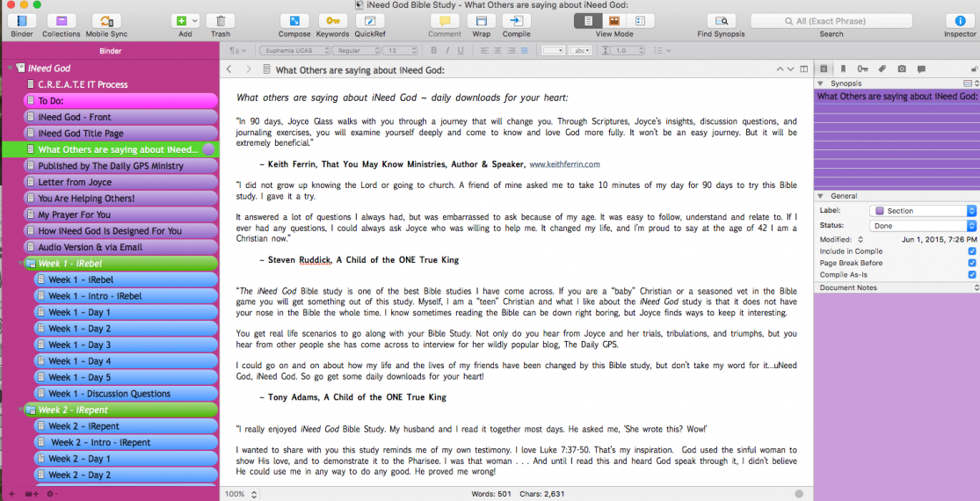Open the highlight color abc picker
This screenshot has height=501, width=980.
tap(580, 51)
